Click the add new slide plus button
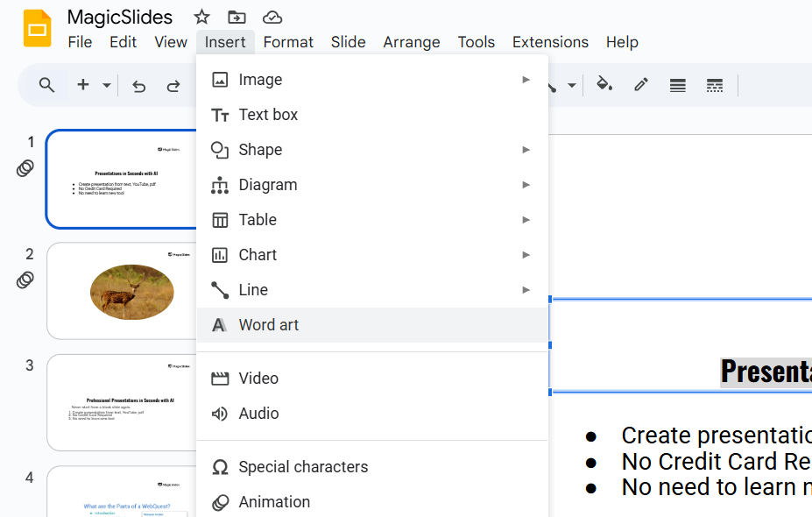The width and height of the screenshot is (812, 517). tap(83, 85)
